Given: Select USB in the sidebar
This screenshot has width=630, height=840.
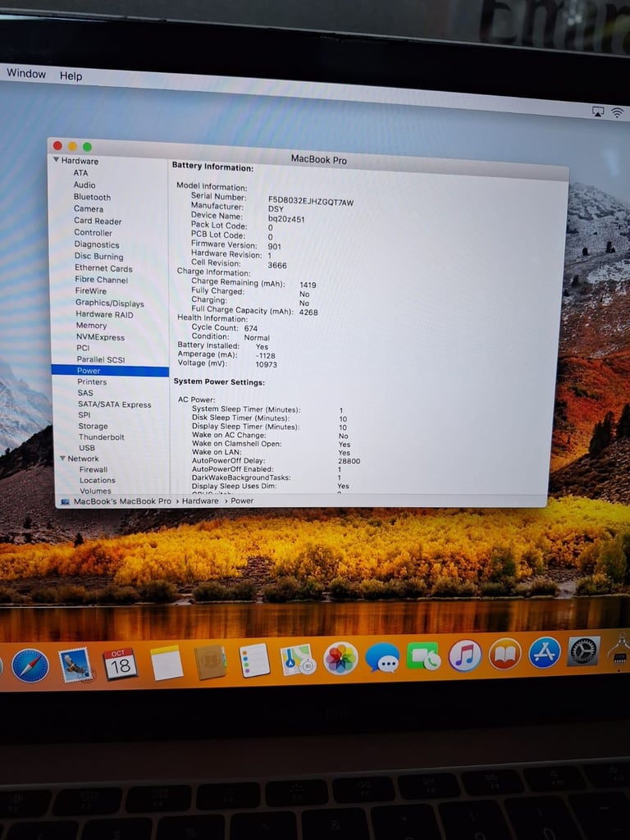Looking at the screenshot, I should point(87,448).
